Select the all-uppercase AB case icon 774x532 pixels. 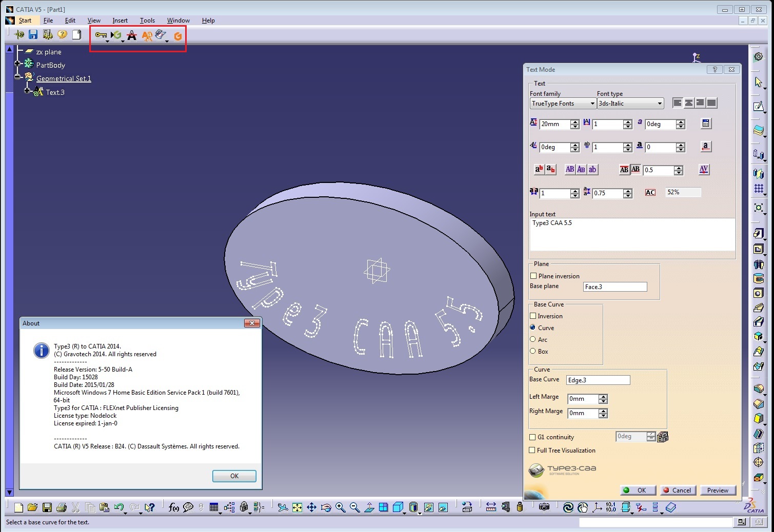click(x=570, y=169)
